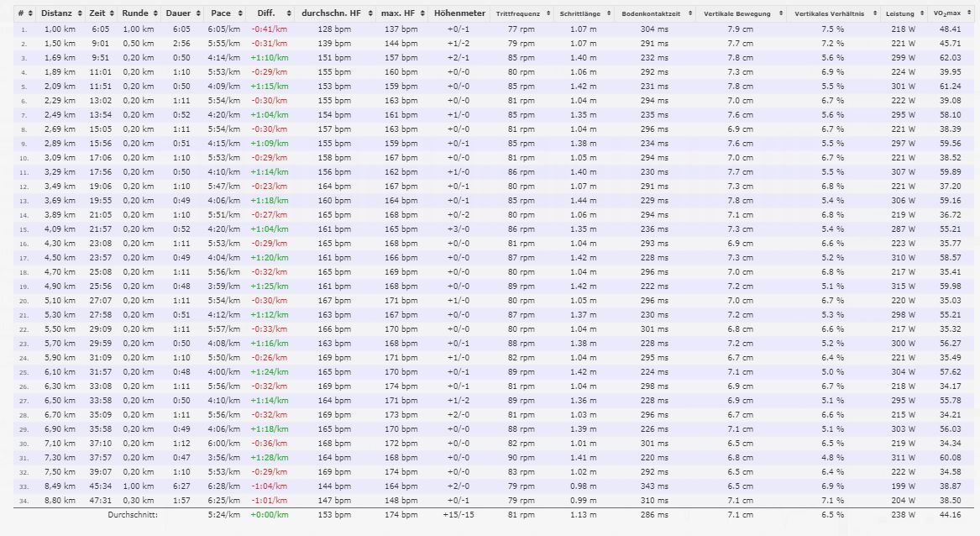Click the Durchschnitt label in the summary row

click(x=133, y=514)
